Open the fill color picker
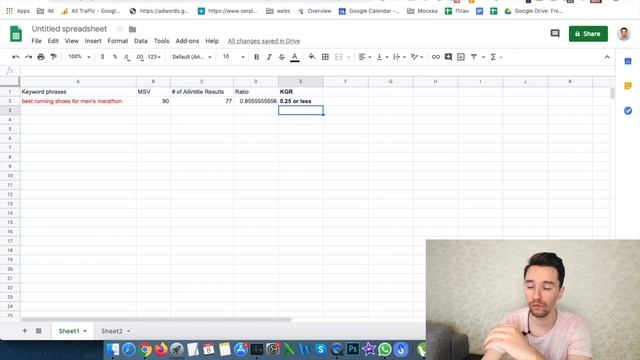The height and width of the screenshot is (360, 640). [x=312, y=57]
